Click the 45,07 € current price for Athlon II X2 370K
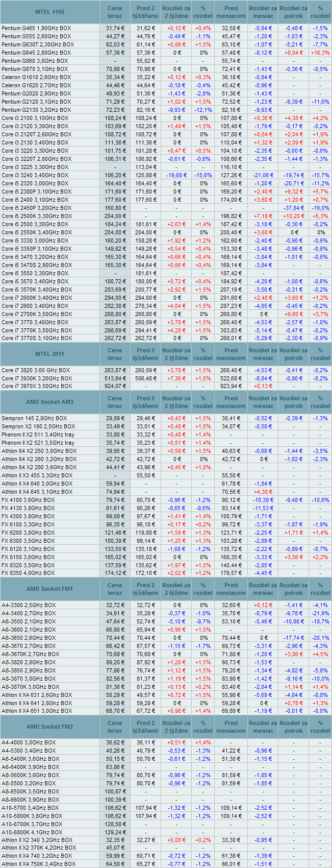Screen dimensions: 332x868 click(x=115, y=848)
